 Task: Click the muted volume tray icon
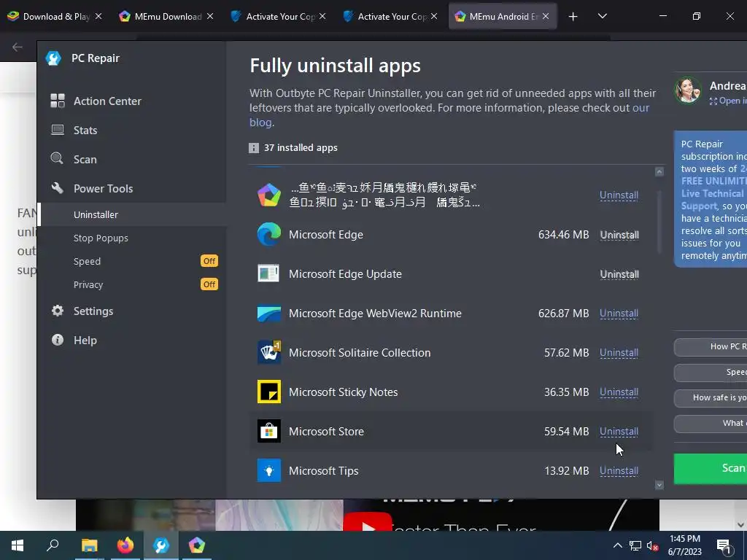coord(653,545)
